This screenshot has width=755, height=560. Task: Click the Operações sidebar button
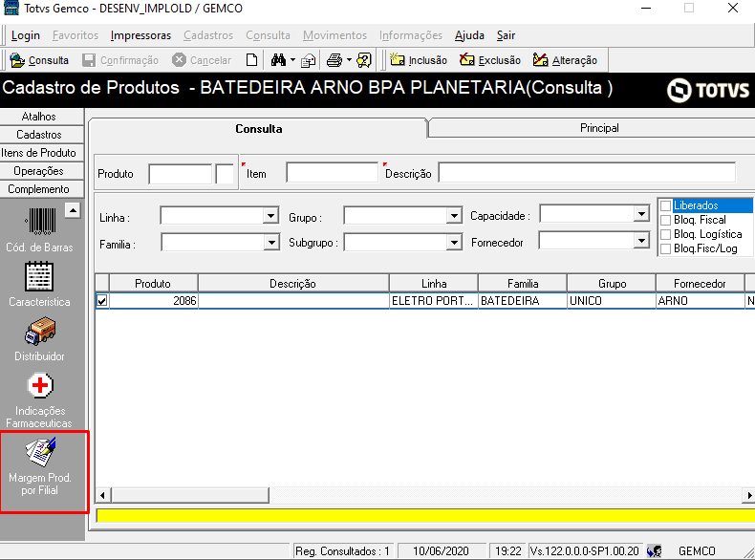[42, 171]
